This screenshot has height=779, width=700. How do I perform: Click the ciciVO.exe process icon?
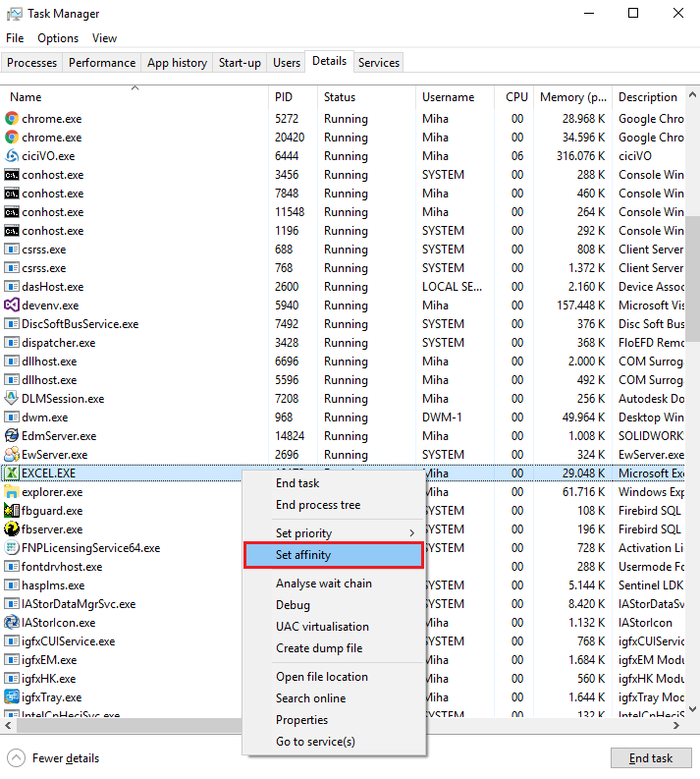[12, 156]
